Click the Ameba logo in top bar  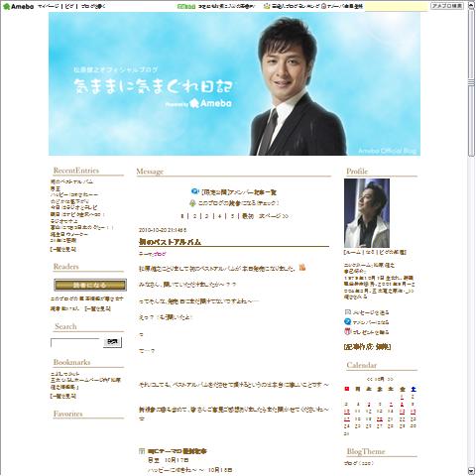click(18, 6)
